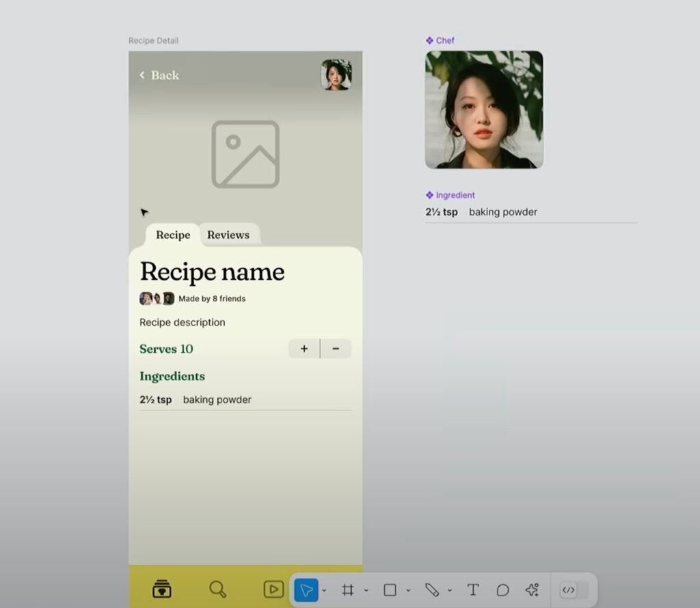Select '2½ tsp' in Ingredient component
Screen dimensions: 700x608
click(x=442, y=212)
